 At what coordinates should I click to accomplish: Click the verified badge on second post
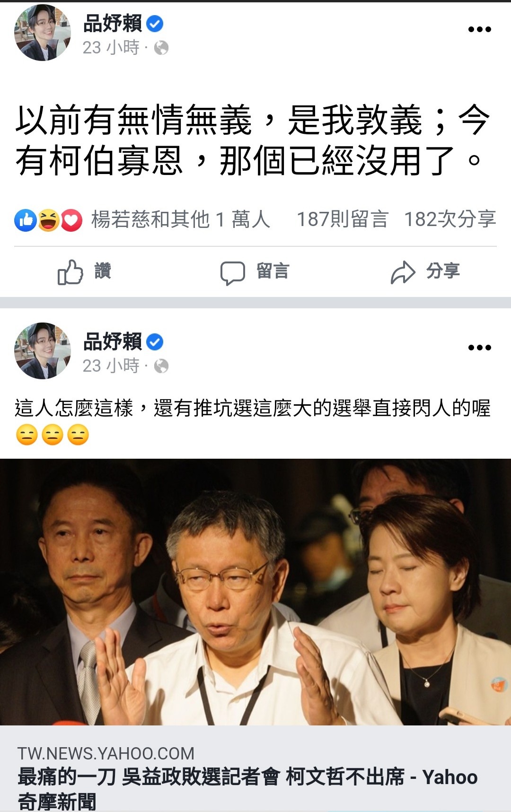(x=155, y=341)
